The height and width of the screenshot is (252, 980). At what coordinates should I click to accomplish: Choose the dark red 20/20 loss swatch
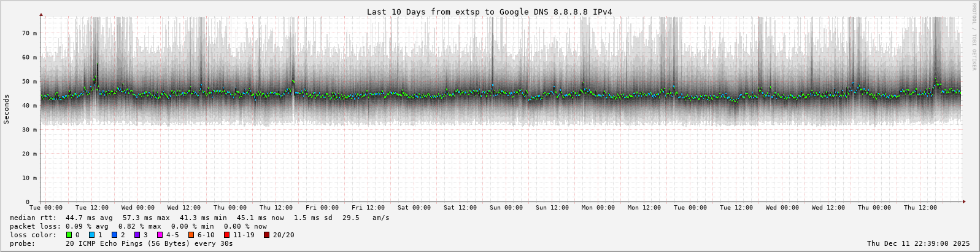click(x=267, y=235)
